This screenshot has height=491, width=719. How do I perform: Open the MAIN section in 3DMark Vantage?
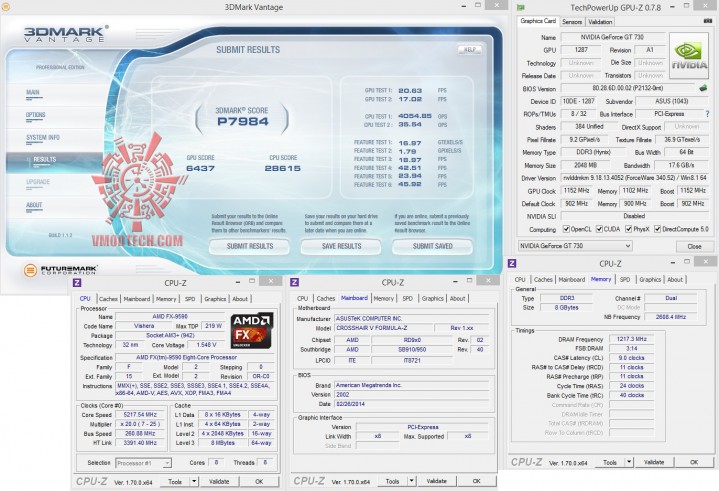pyautogui.click(x=33, y=93)
